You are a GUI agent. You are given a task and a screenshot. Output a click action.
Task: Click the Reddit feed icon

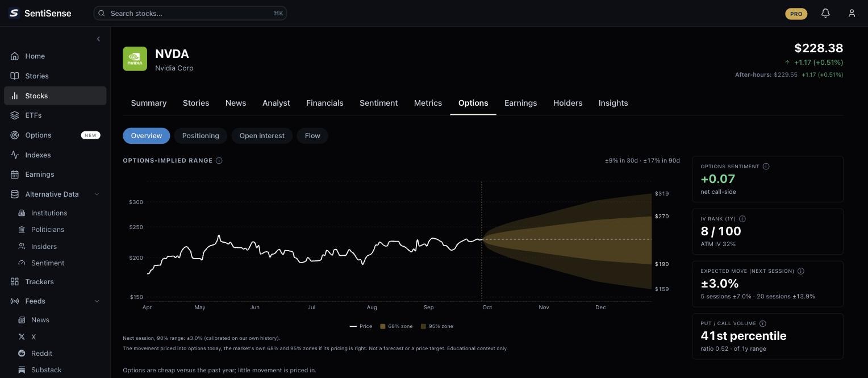(x=22, y=354)
